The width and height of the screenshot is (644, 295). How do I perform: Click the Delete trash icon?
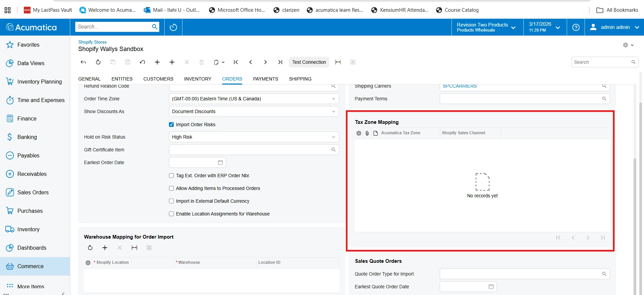click(202, 62)
